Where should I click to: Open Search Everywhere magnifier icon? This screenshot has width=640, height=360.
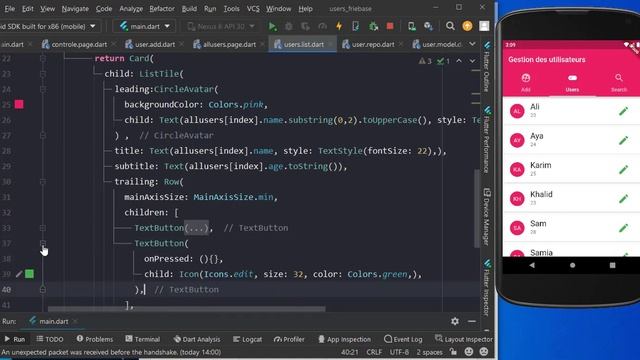pyautogui.click(x=450, y=27)
